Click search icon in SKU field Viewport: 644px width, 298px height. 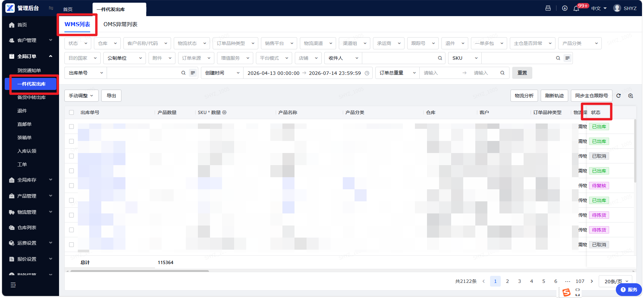[558, 58]
